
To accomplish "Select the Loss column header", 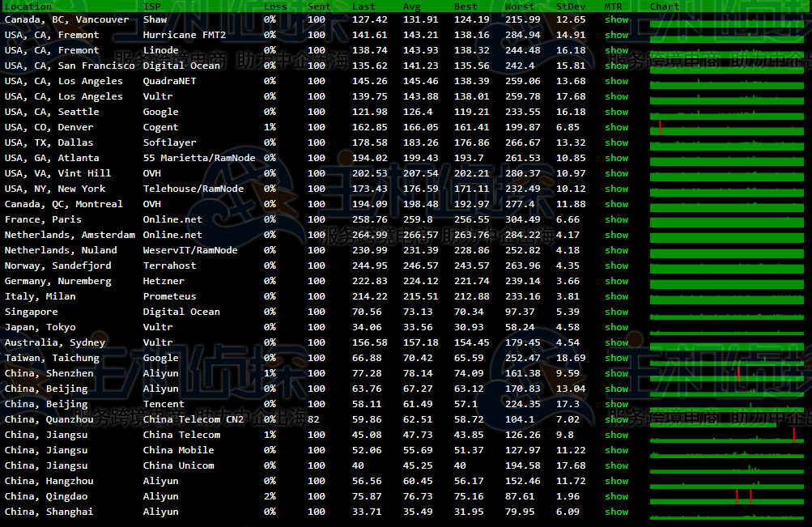I will tap(275, 6).
